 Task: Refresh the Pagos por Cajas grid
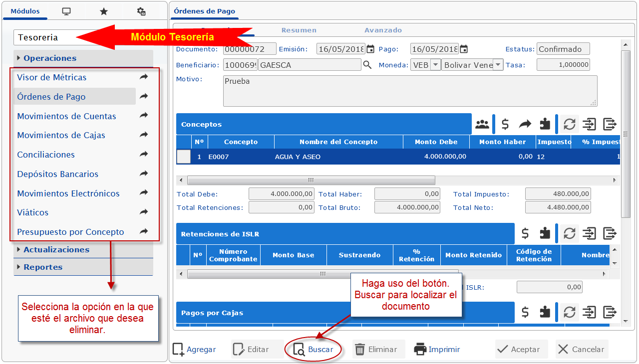[x=569, y=313]
